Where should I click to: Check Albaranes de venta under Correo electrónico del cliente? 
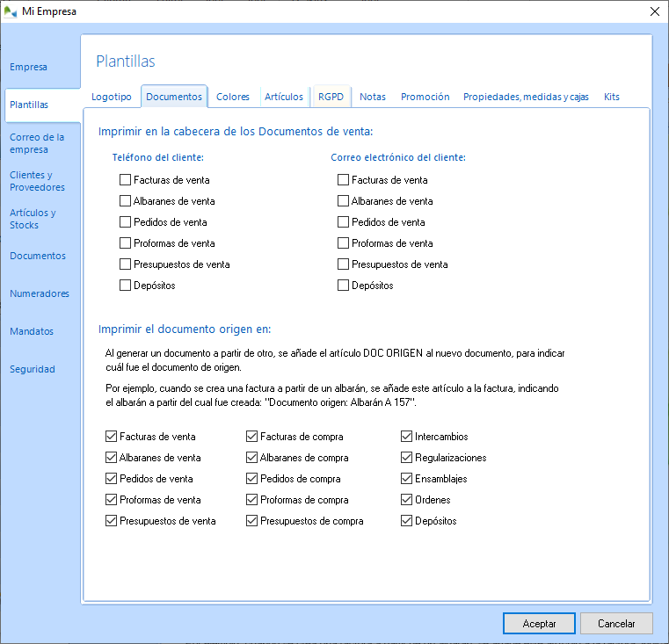tap(344, 201)
